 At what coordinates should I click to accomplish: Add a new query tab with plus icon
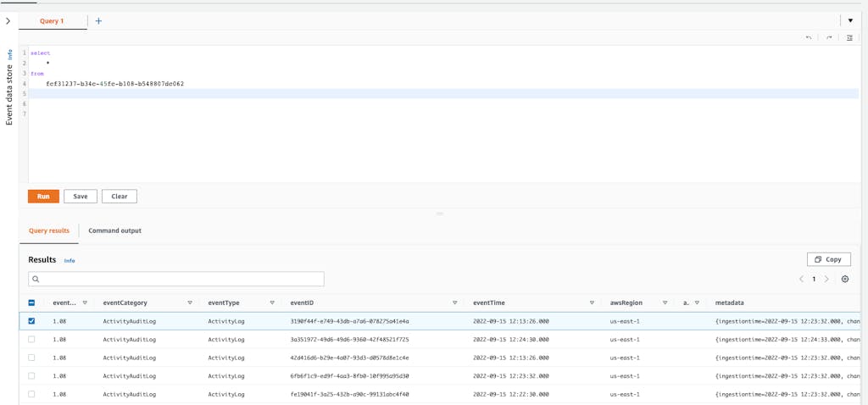(98, 21)
